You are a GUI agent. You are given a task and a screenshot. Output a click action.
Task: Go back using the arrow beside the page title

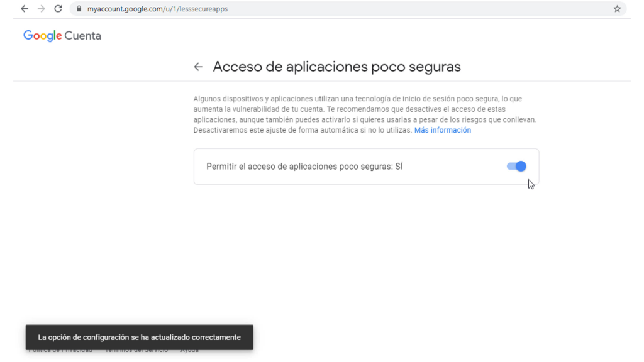click(x=198, y=67)
